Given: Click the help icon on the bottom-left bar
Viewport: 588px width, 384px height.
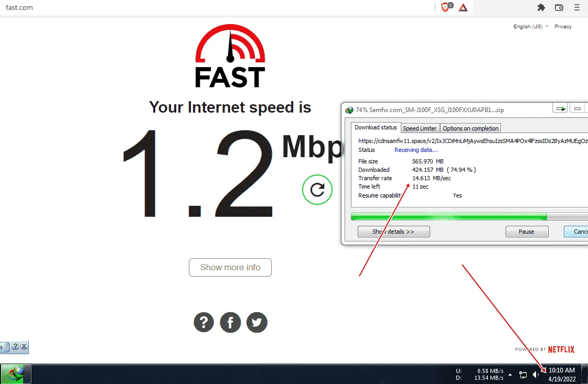Looking at the screenshot, I should tap(15, 346).
